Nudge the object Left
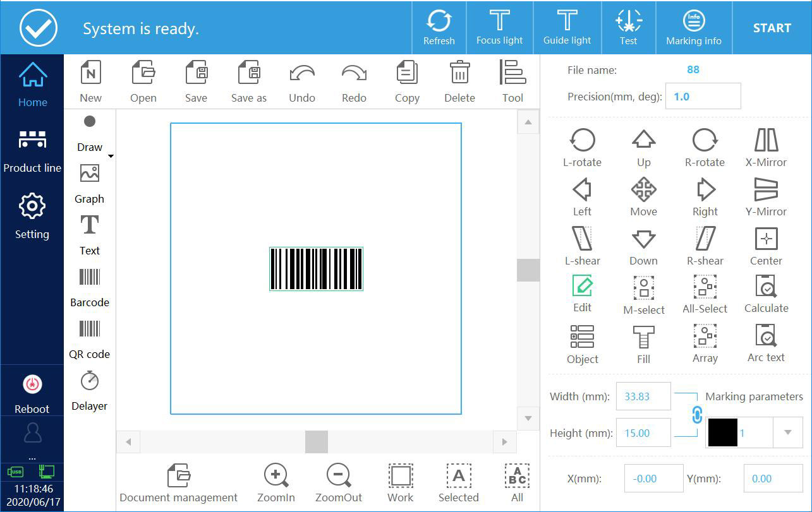 582,197
